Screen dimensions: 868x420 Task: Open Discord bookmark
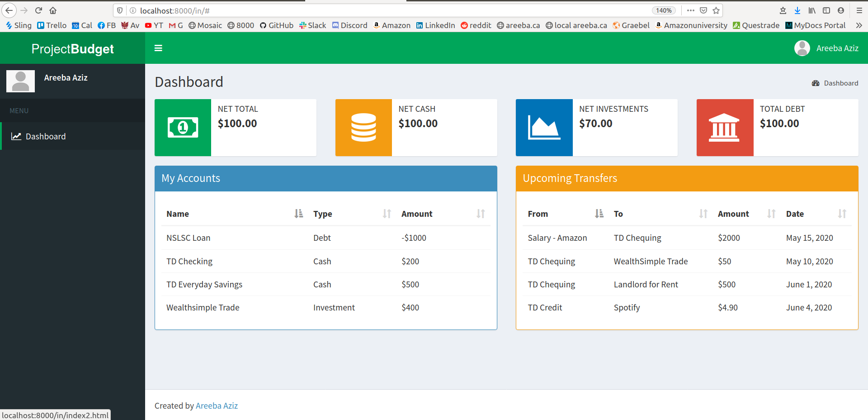(350, 25)
